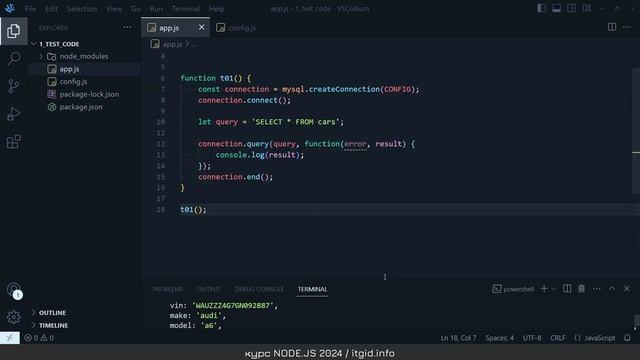Open the Help menu
640x360 pixels.
[x=217, y=9]
